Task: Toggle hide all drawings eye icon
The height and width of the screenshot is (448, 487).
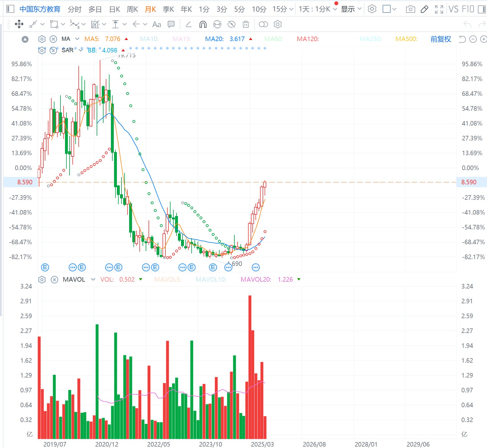Action: [231, 24]
